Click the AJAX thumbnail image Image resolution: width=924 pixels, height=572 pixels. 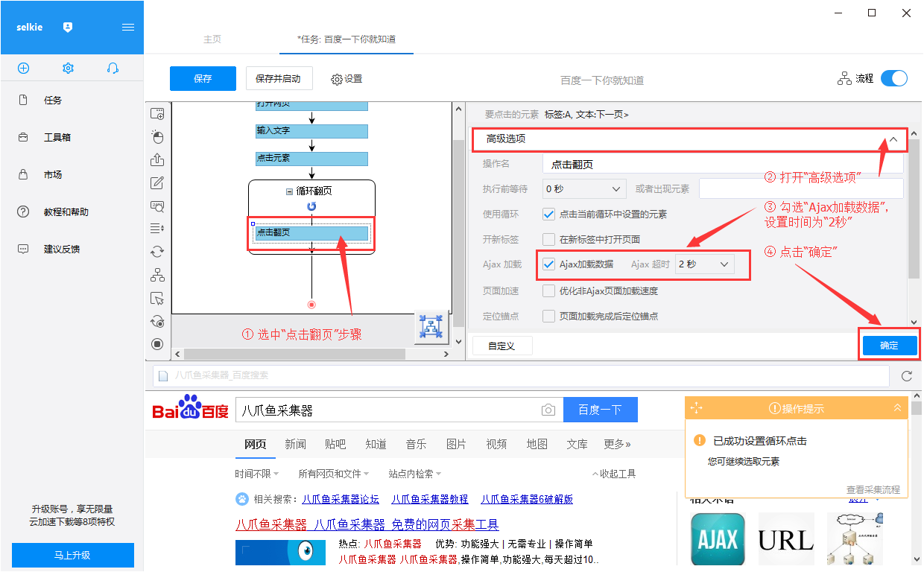[718, 541]
